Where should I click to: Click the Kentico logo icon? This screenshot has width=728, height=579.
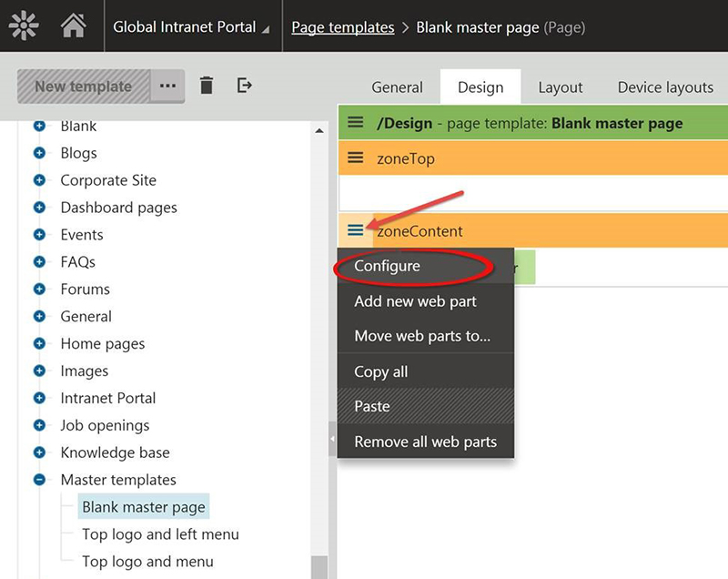tap(24, 26)
